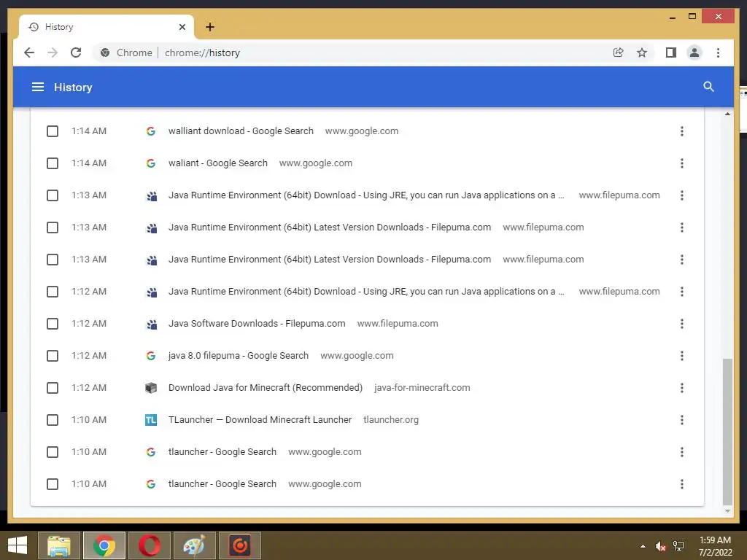Open waliant - Google Search link

(x=217, y=163)
